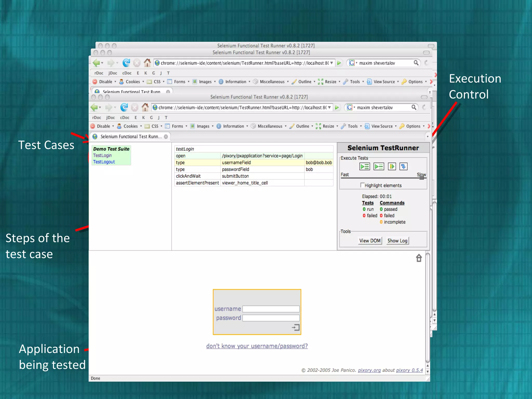Open Google search engine dropdown front window

point(351,107)
